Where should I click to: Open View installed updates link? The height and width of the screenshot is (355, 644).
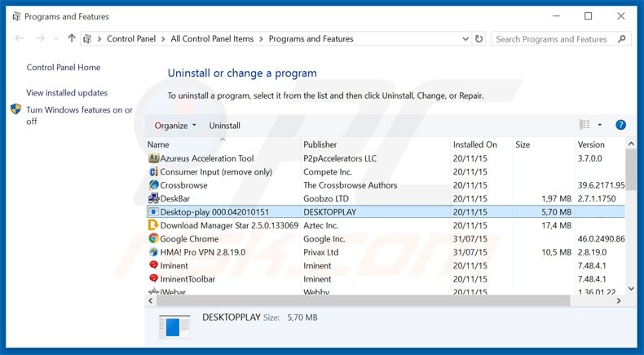pos(67,92)
